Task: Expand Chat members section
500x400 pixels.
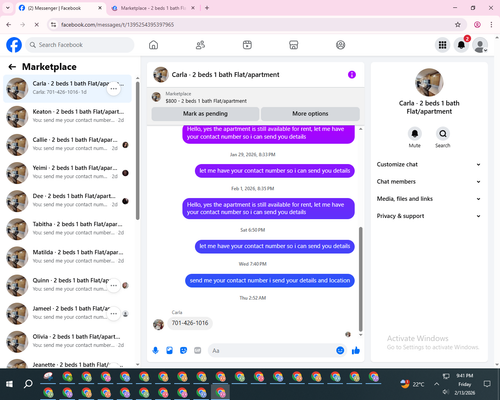Action: 429,182
